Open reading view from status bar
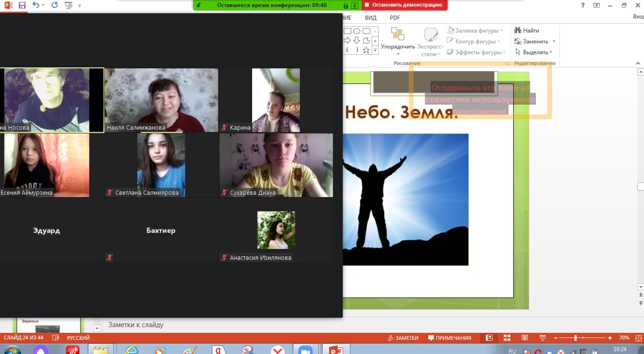644x354 pixels. (x=525, y=338)
